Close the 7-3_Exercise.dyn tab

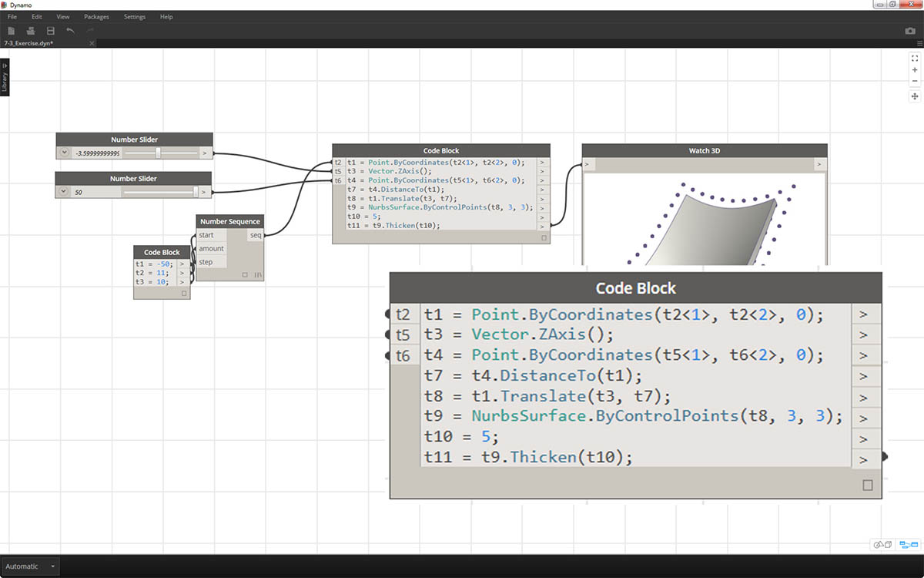tap(92, 43)
